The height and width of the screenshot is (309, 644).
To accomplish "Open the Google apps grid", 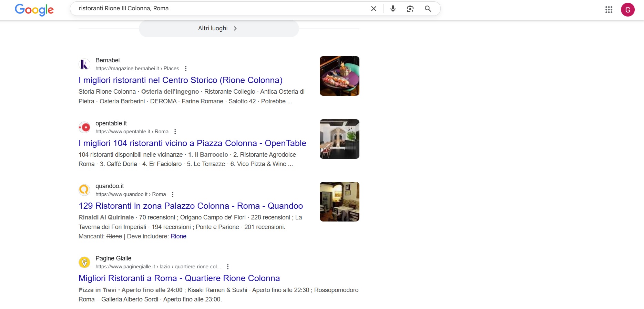I will pyautogui.click(x=609, y=10).
